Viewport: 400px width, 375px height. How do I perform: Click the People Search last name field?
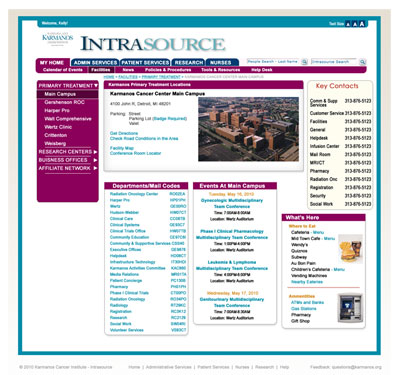pos(273,62)
